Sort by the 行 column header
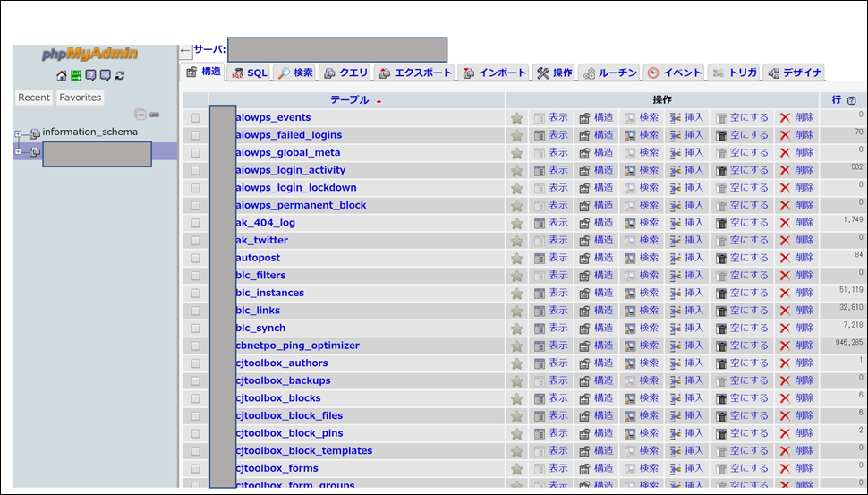This screenshot has height=495, width=868. [x=837, y=100]
